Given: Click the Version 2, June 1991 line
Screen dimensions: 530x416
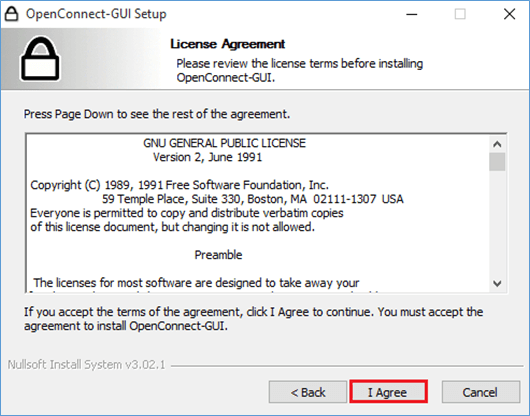Looking at the screenshot, I should pos(207,157).
